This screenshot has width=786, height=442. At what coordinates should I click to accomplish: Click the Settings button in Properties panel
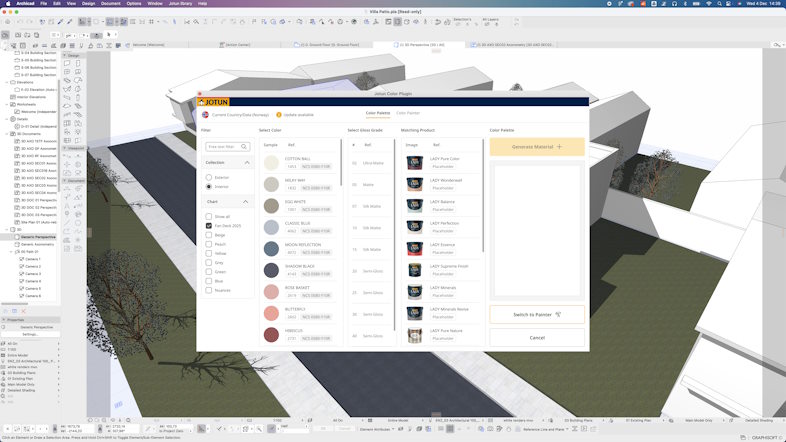click(x=30, y=334)
